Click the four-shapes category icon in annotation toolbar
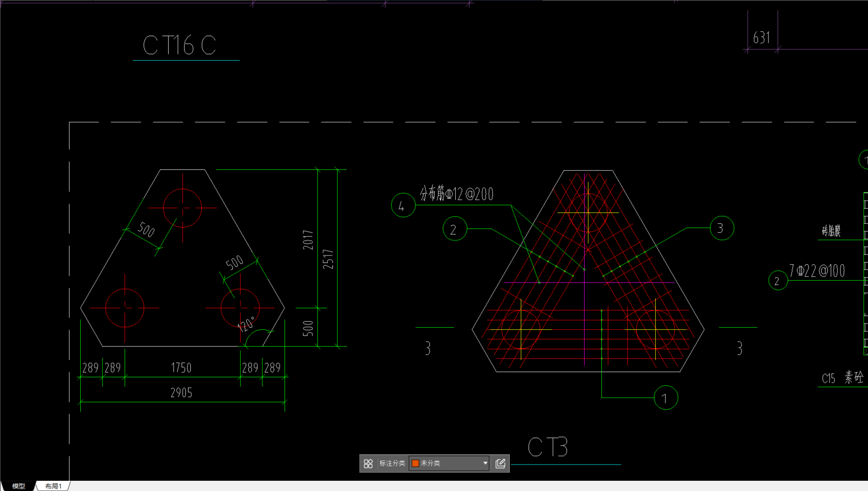This screenshot has height=491, width=868. tap(368, 464)
